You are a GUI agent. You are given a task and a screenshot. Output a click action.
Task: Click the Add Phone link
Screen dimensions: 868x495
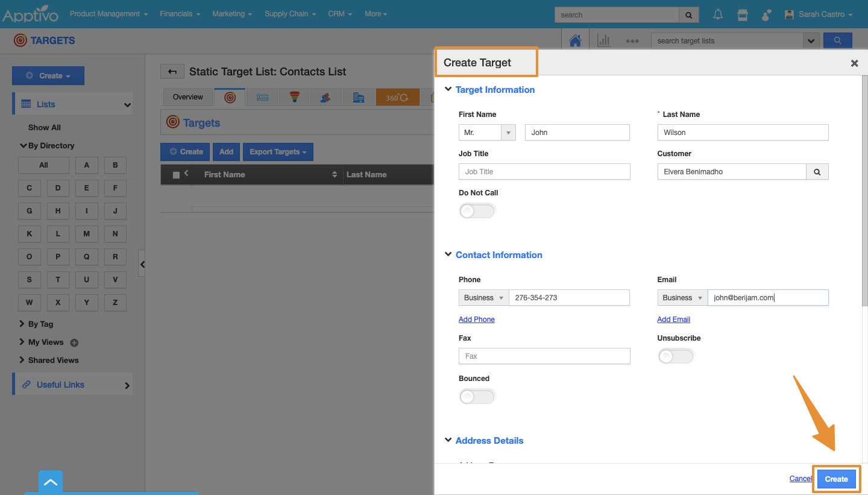point(477,320)
